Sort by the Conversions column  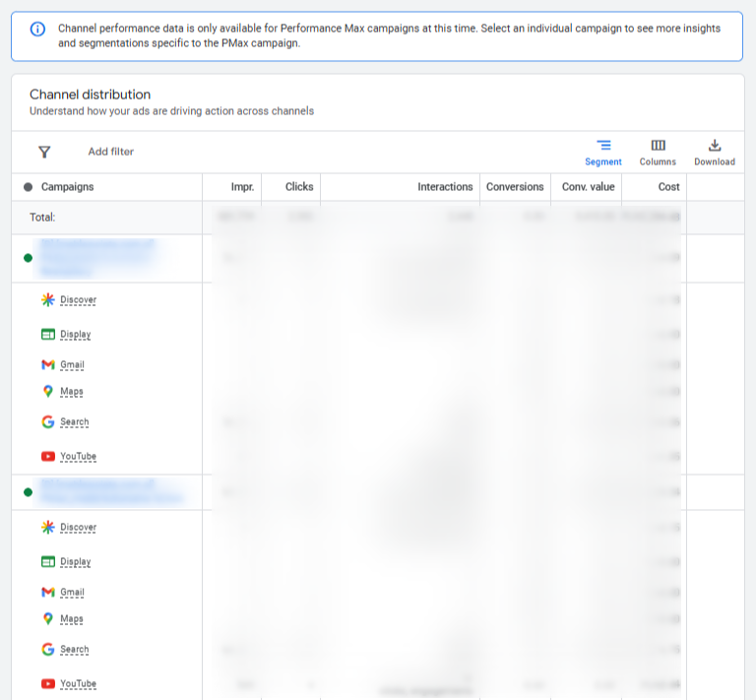515,187
